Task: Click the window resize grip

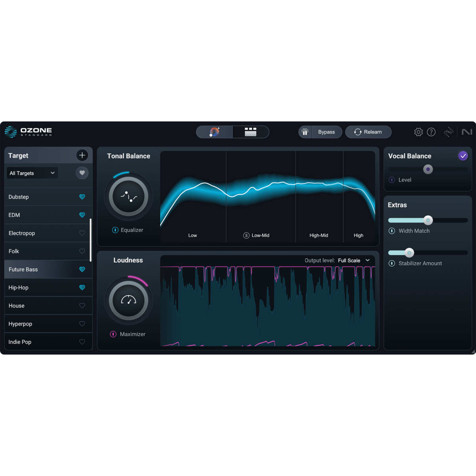Action: 473,352
